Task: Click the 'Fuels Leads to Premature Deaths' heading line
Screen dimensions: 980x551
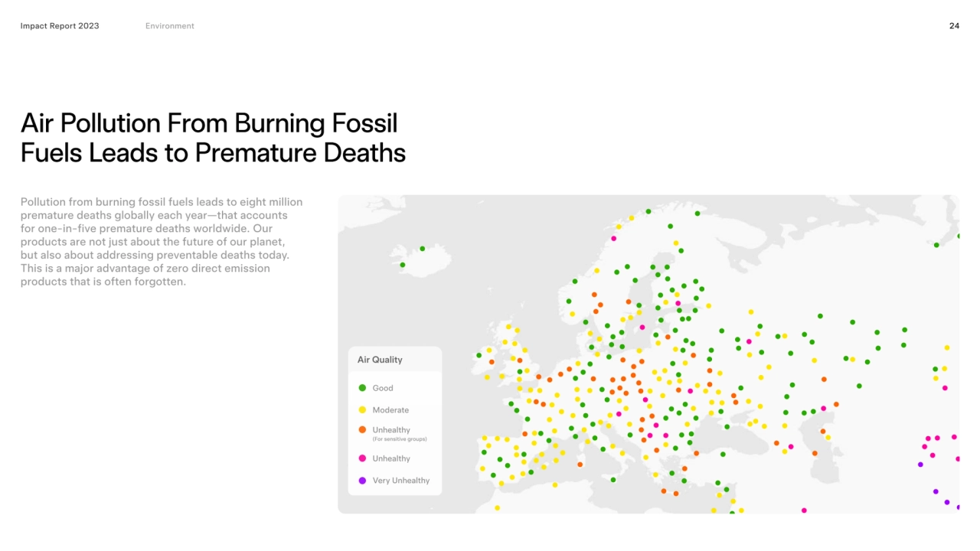Action: point(213,153)
